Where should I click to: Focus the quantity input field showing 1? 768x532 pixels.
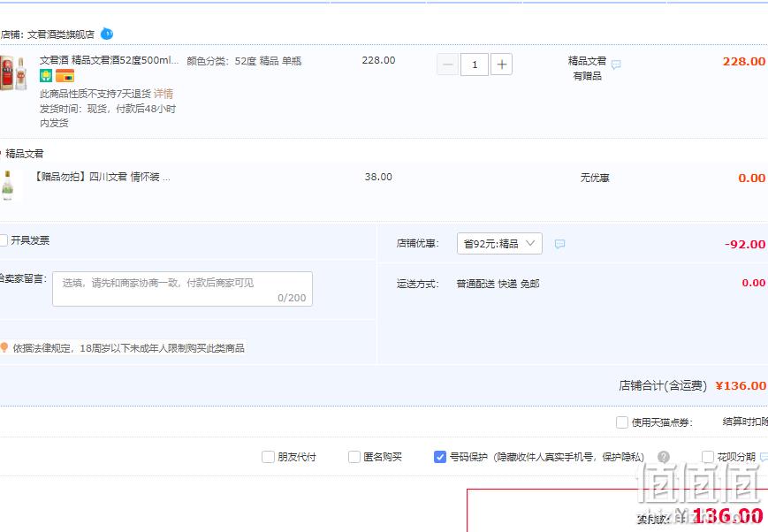(475, 65)
